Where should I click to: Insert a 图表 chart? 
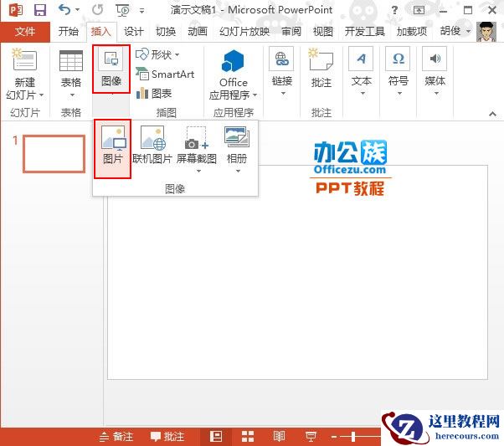pos(154,94)
